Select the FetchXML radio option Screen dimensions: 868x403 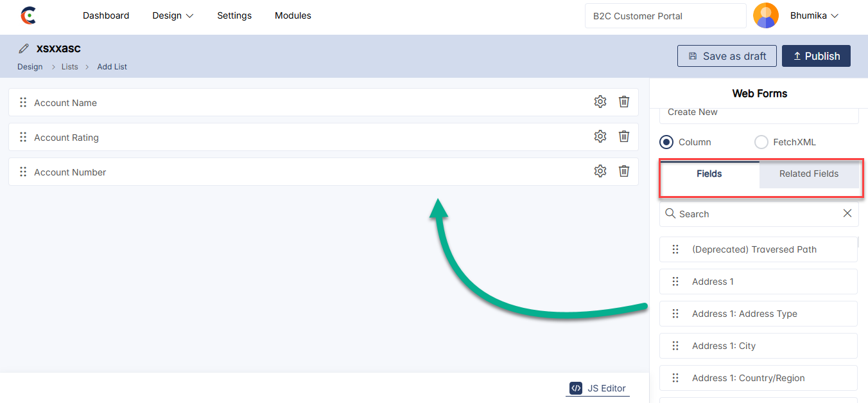pos(761,142)
